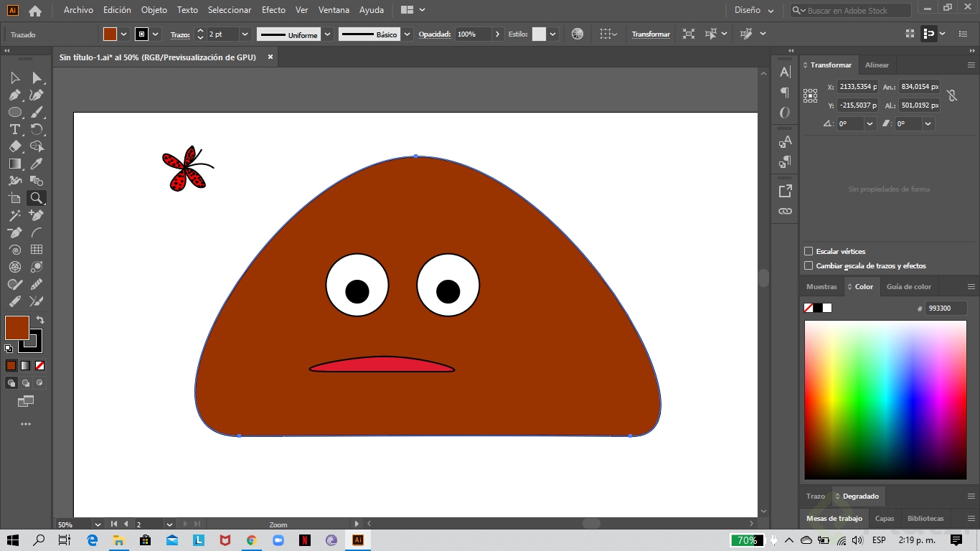Open Básico brush definition dropdown
Screen dimensions: 980x551
(x=407, y=34)
